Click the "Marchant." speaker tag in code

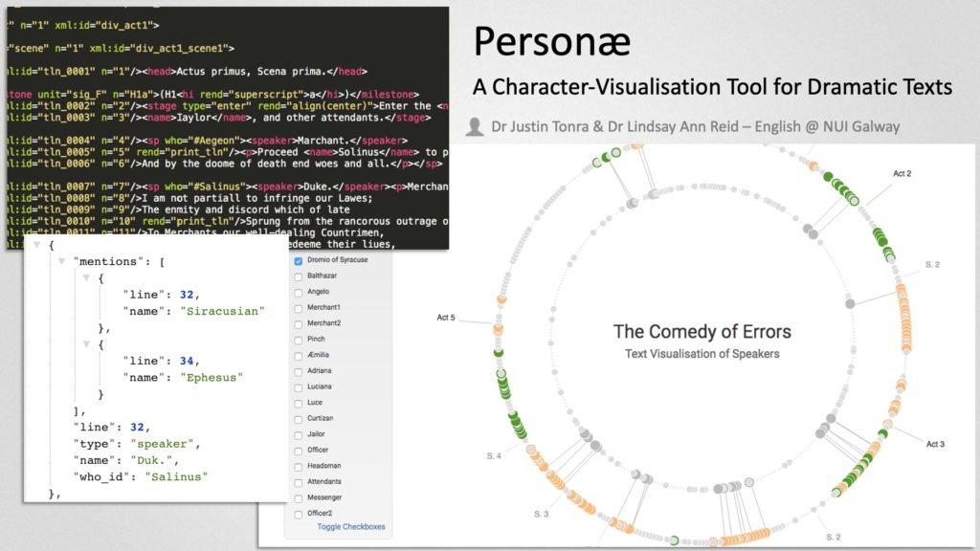pyautogui.click(x=323, y=141)
